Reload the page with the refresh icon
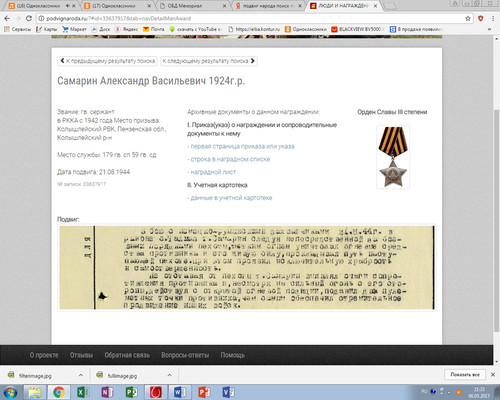The height and width of the screenshot is (400, 500). (29, 19)
